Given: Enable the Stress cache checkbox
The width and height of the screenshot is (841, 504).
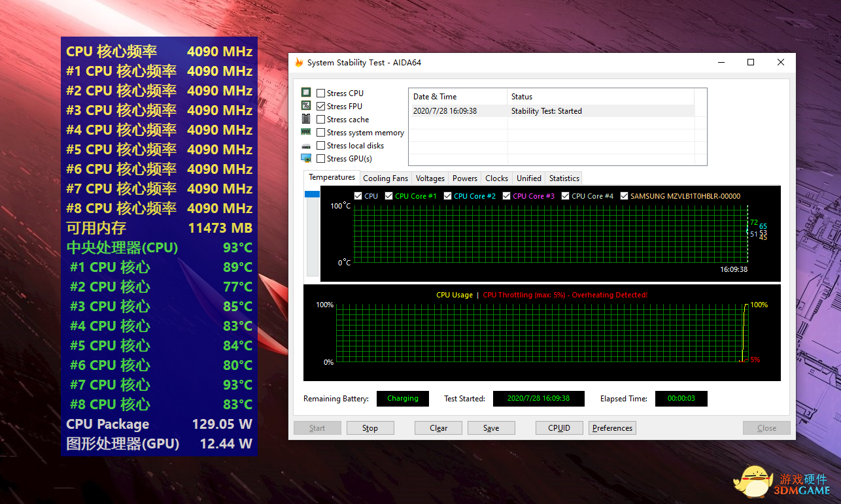Looking at the screenshot, I should click(x=321, y=120).
